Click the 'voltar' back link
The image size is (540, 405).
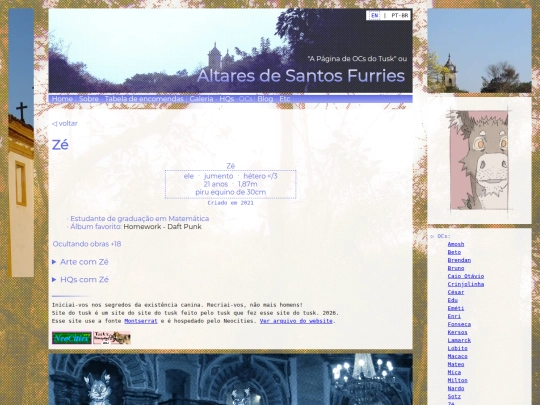tap(65, 123)
